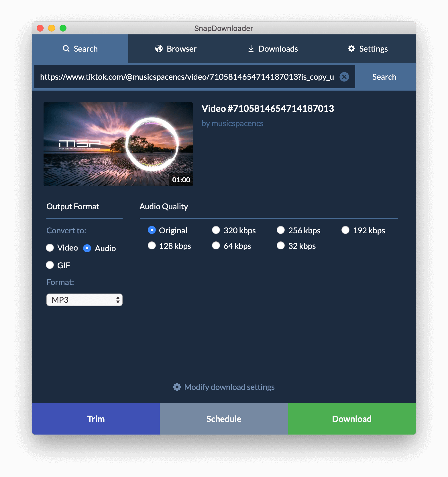Click the Trim button

click(x=96, y=419)
